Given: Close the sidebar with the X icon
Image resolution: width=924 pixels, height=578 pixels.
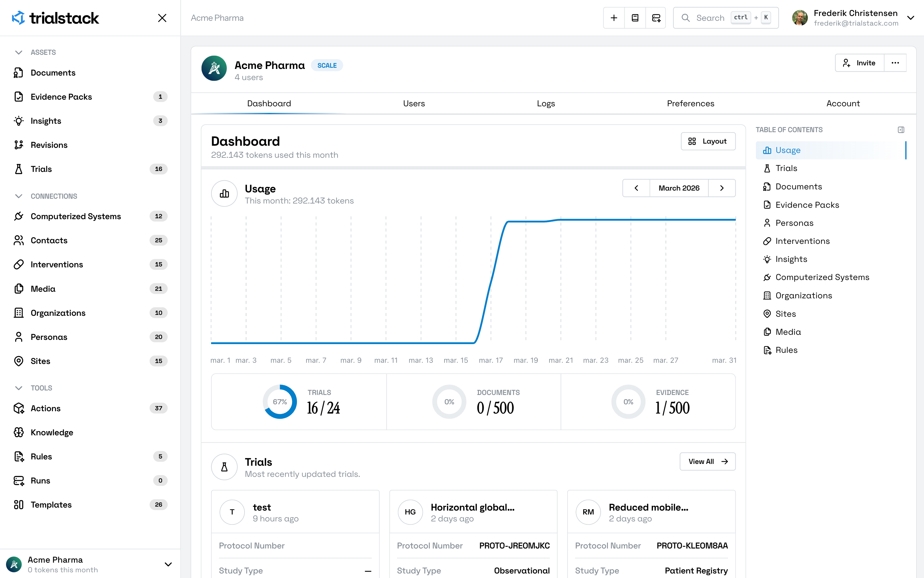Looking at the screenshot, I should click(162, 18).
